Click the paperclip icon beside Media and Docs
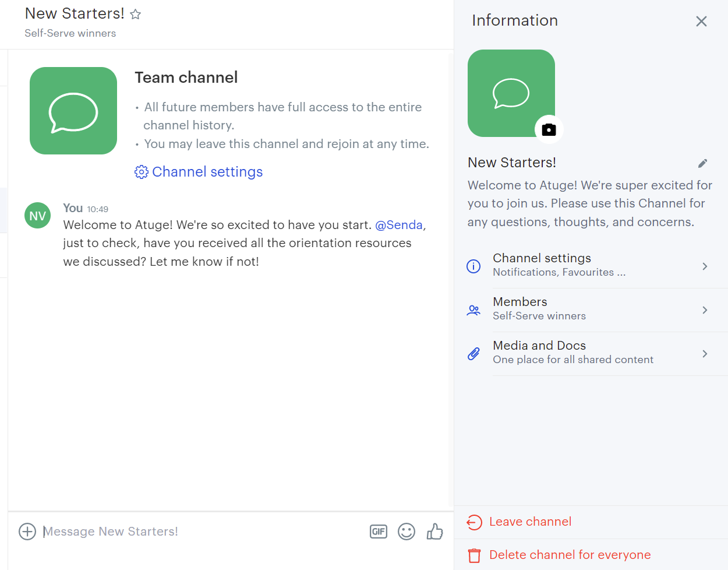This screenshot has height=570, width=728. (473, 354)
